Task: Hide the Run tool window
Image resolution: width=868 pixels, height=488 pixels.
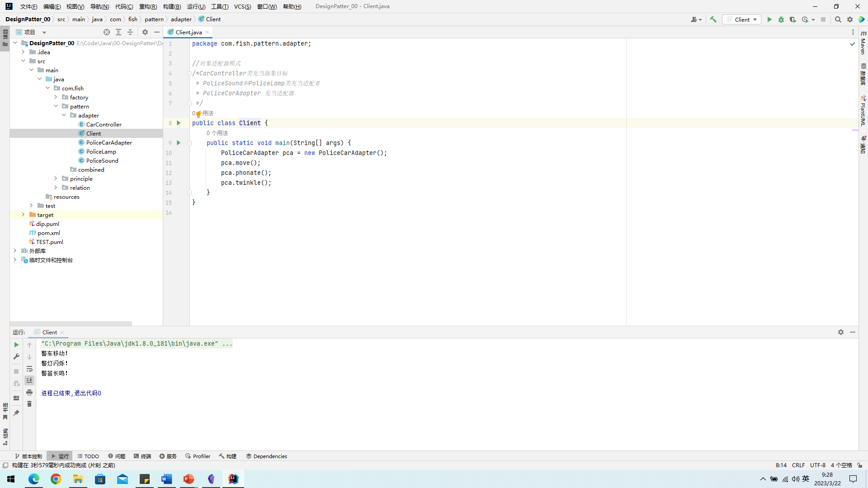Action: (x=853, y=332)
